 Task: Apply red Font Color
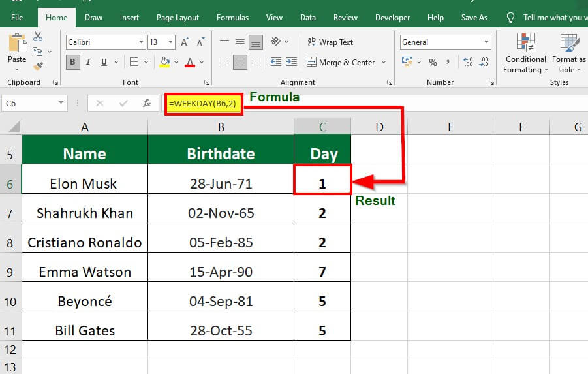tap(190, 62)
